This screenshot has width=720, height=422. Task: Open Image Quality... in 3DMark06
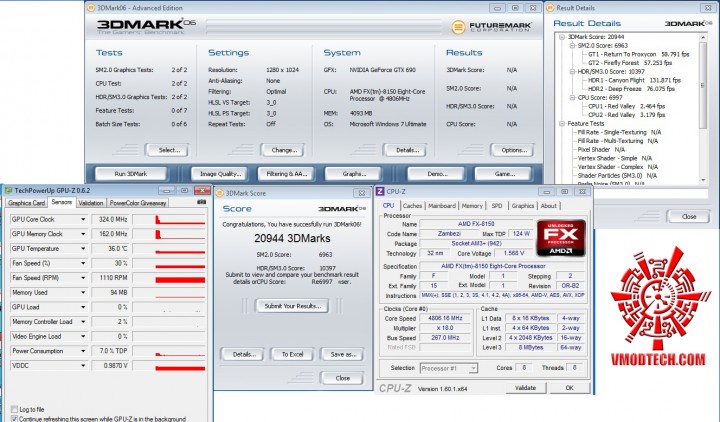tap(220, 174)
